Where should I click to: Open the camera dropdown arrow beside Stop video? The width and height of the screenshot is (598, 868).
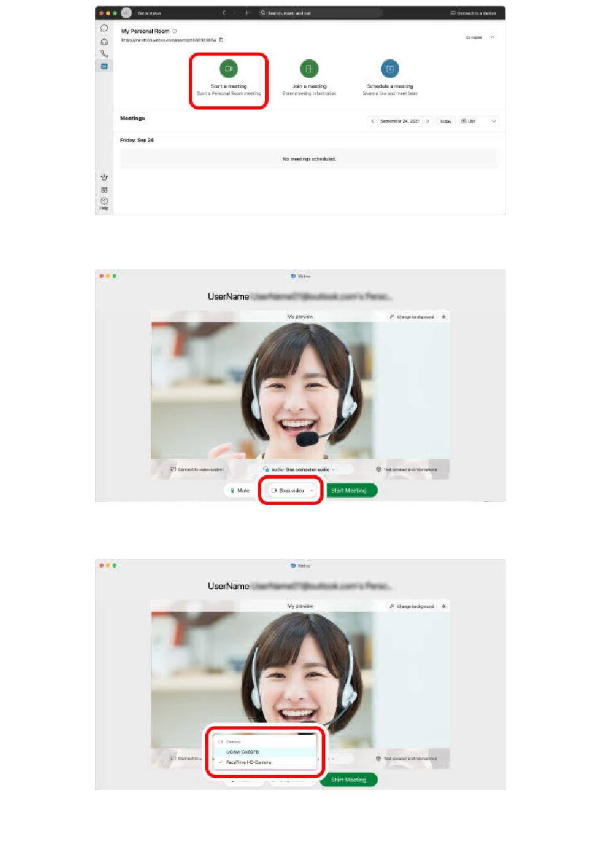pyautogui.click(x=312, y=490)
